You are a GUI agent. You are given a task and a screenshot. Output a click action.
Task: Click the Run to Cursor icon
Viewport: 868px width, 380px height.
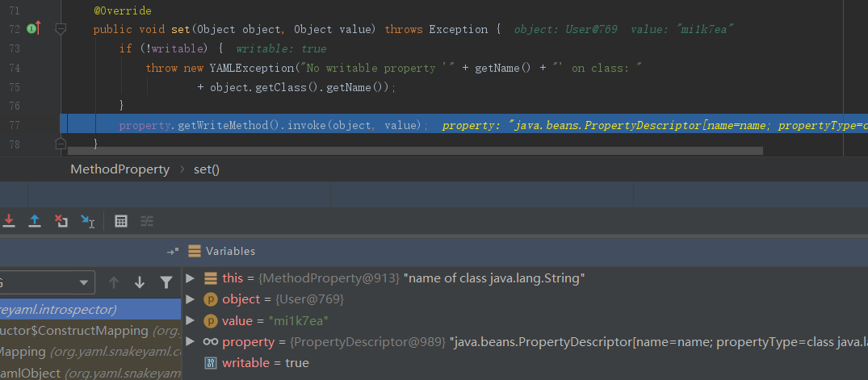[x=87, y=220]
